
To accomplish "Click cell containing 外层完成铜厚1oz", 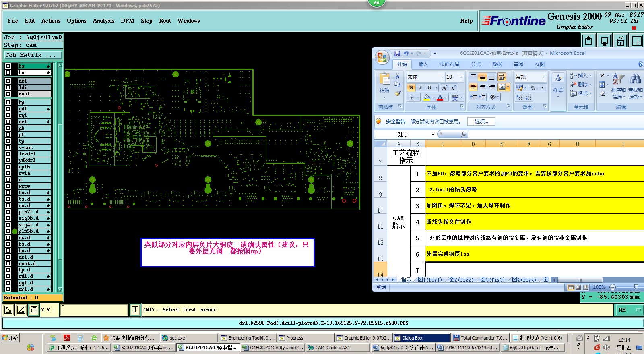I will point(535,254).
